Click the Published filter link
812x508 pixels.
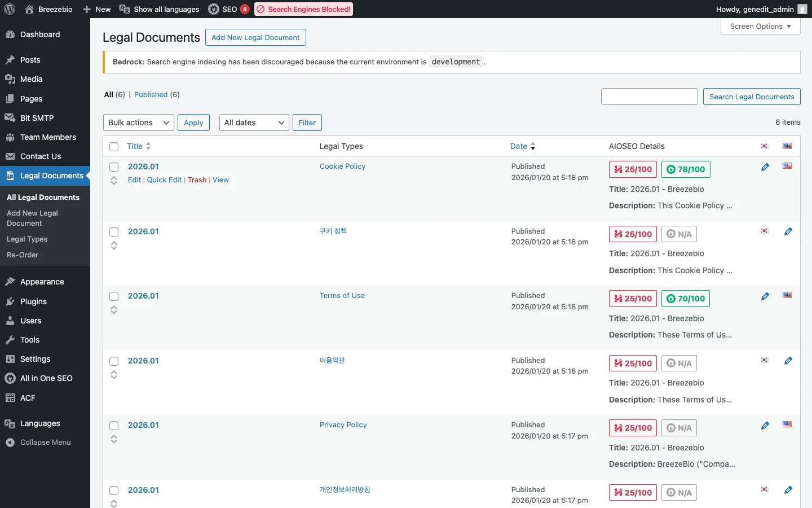(151, 95)
